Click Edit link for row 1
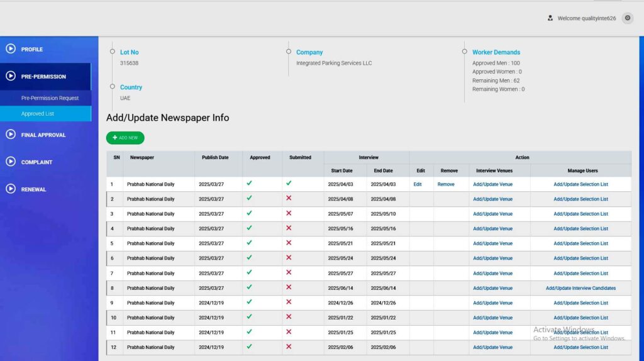 click(x=418, y=184)
